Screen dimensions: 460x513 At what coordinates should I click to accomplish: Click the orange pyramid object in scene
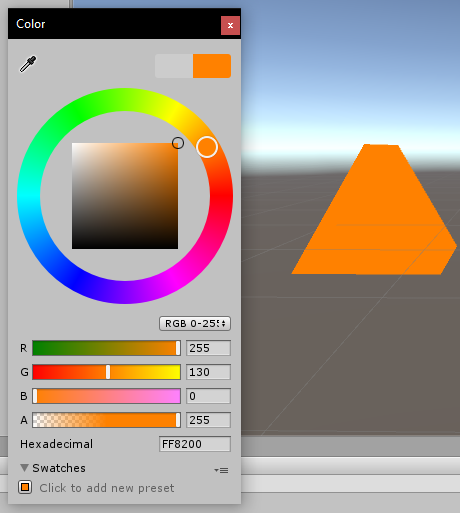(x=374, y=210)
